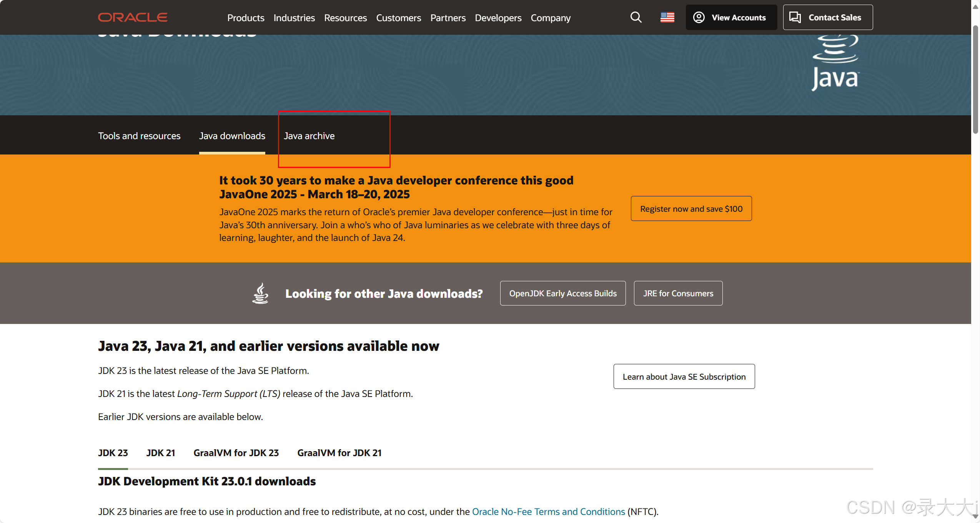980x523 pixels.
Task: Click the vertical scrollbar thumb
Action: pyautogui.click(x=975, y=79)
